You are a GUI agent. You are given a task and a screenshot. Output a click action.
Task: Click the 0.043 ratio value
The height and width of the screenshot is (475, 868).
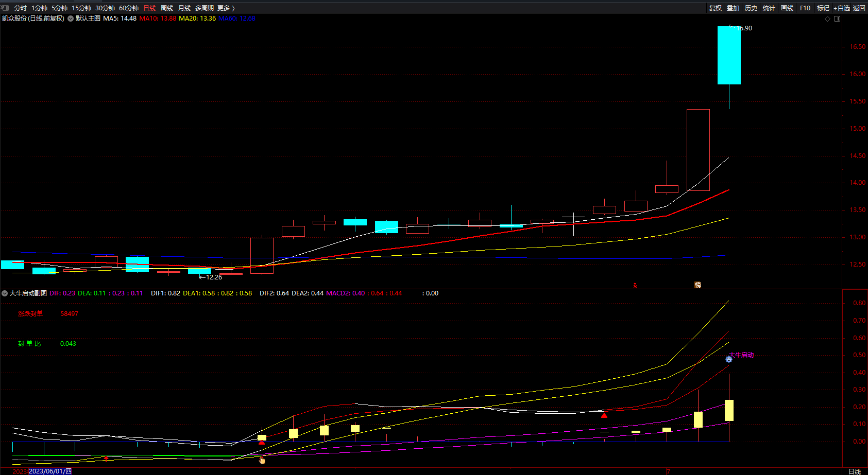coord(68,344)
